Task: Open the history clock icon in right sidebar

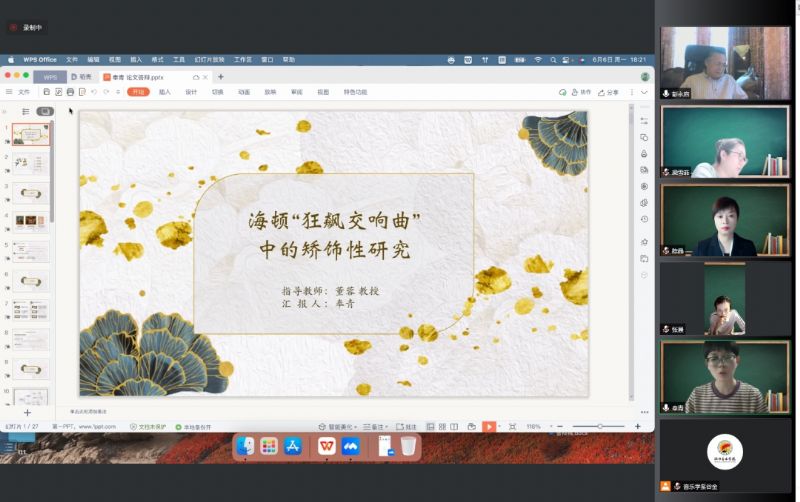Action: 644,219
